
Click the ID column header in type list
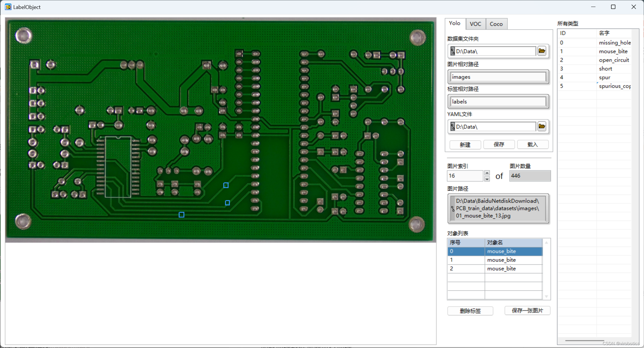point(577,33)
